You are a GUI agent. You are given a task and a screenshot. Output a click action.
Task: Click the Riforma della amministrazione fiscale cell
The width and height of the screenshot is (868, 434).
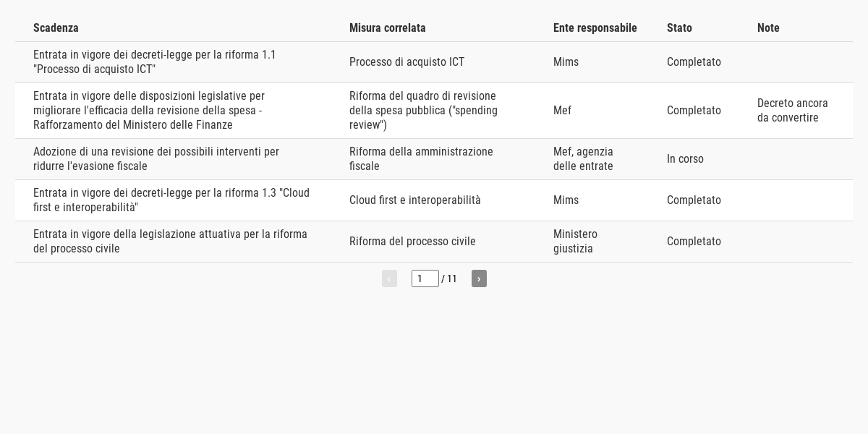pyautogui.click(x=421, y=159)
